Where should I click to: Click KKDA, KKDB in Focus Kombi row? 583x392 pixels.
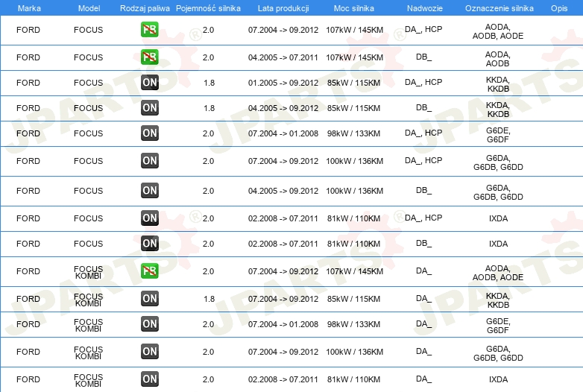(x=498, y=300)
